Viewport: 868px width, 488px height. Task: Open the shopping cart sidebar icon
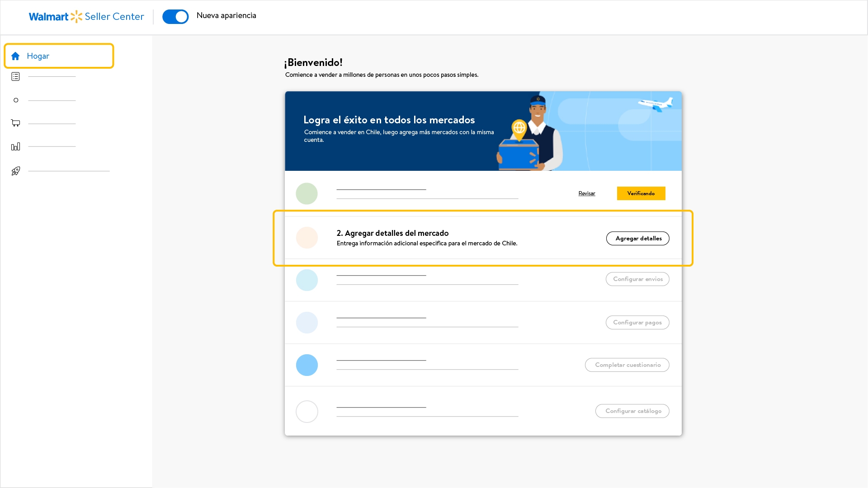coord(15,123)
